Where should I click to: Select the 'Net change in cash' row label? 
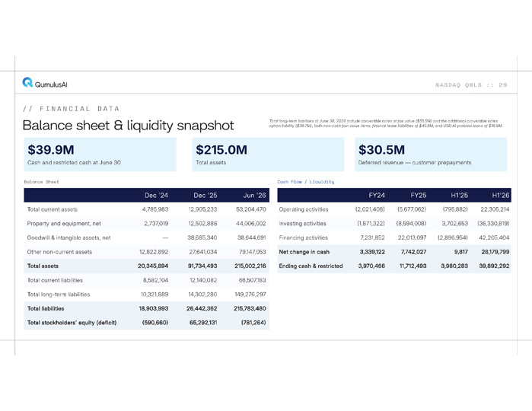coord(304,252)
